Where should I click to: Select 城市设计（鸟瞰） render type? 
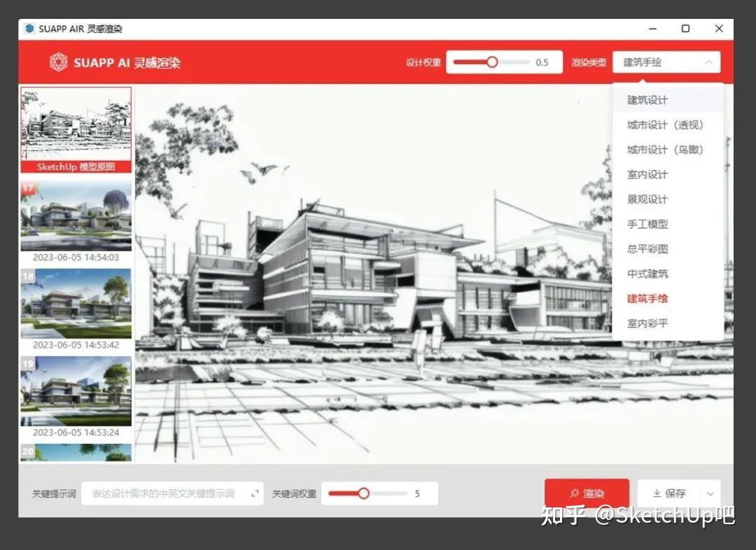pos(668,150)
